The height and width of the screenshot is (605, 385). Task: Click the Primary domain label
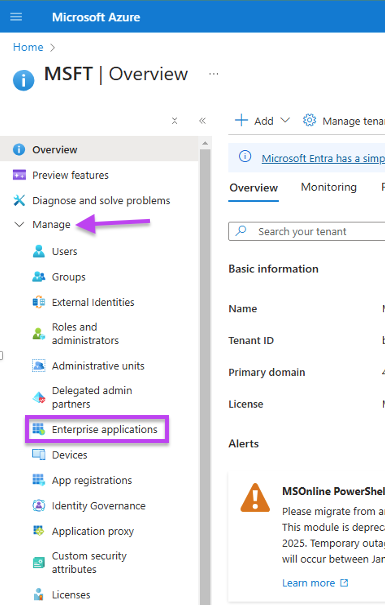pos(267,372)
